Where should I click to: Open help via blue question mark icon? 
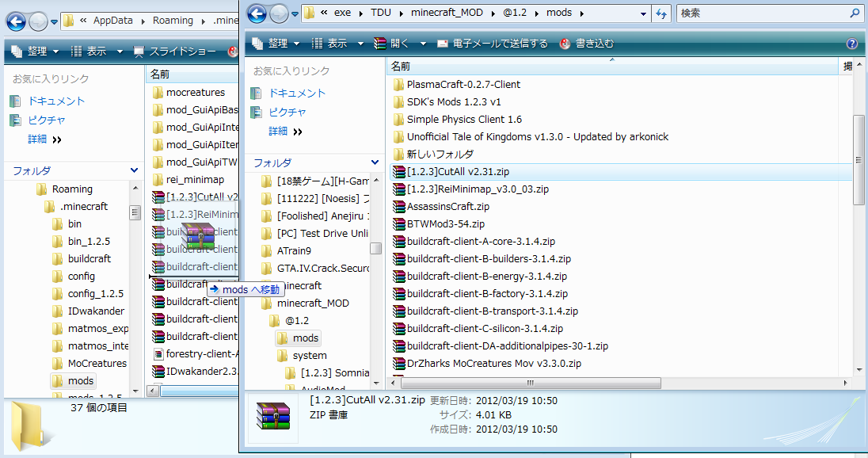852,44
